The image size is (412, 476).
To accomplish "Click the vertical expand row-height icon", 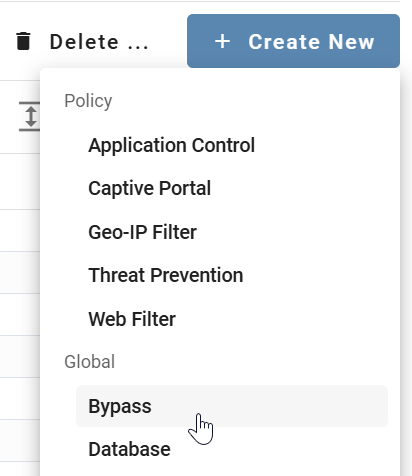I will click(x=30, y=116).
